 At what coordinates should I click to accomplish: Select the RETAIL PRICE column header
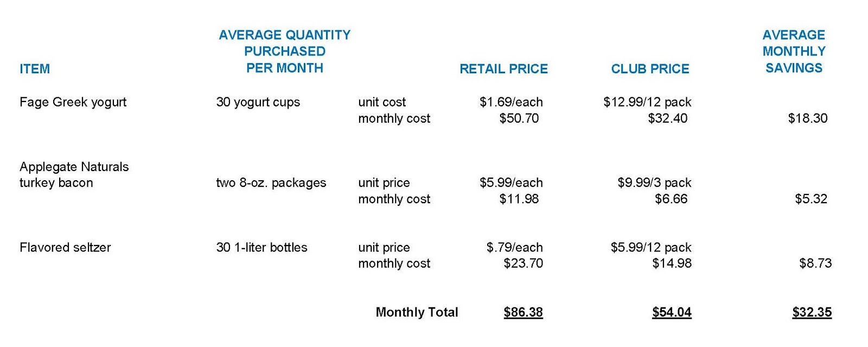pyautogui.click(x=503, y=69)
